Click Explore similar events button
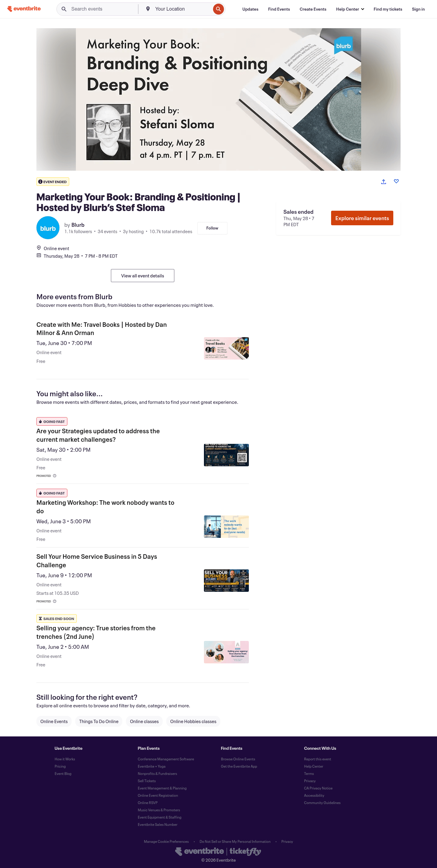Viewport: 437px width, 868px height. coord(362,218)
